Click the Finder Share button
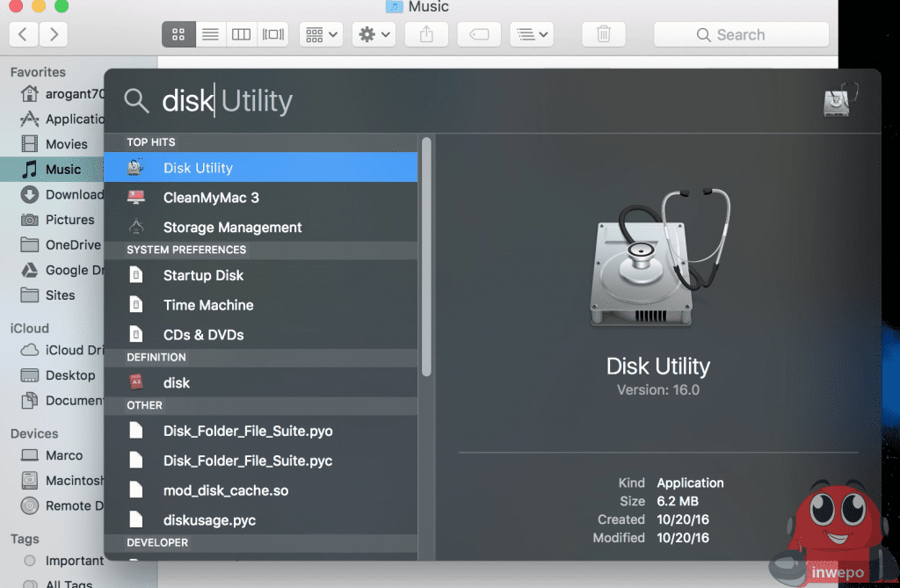Image resolution: width=900 pixels, height=588 pixels. point(426,34)
